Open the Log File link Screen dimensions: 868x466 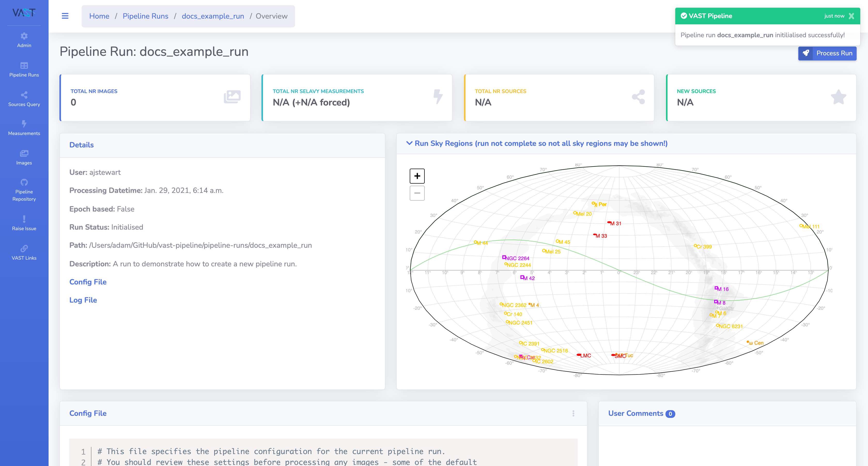click(83, 300)
